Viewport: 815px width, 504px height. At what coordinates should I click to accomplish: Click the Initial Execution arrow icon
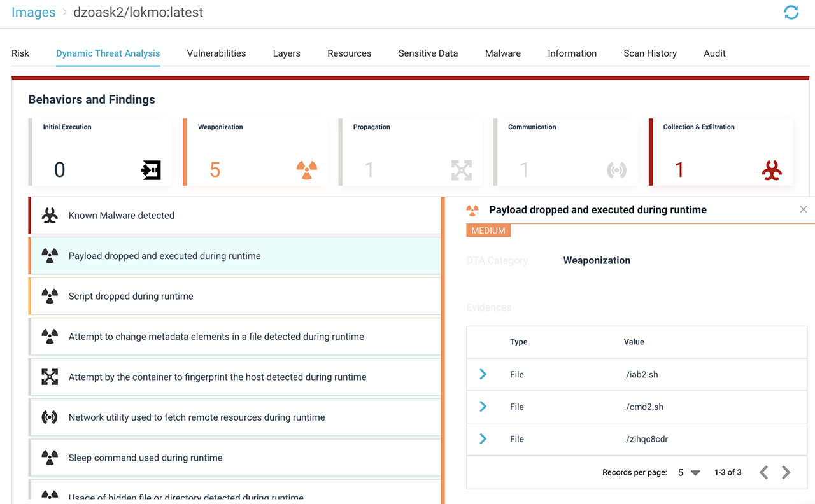[151, 170]
